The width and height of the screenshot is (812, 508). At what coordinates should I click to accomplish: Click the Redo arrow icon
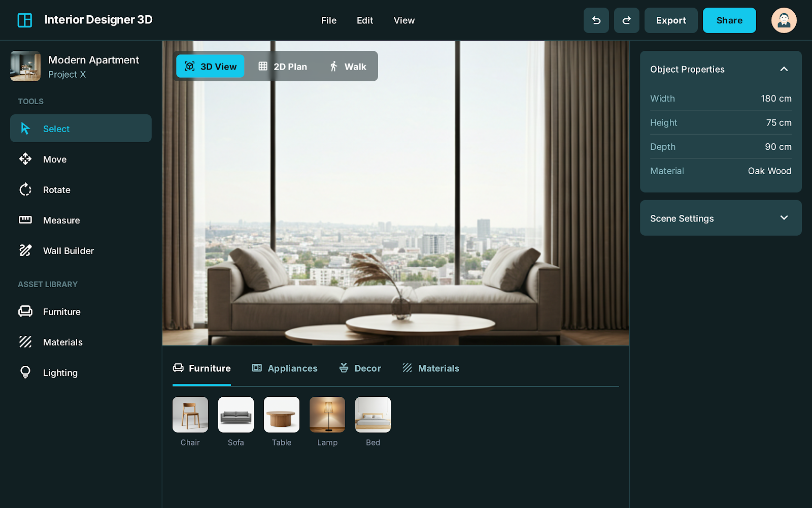(x=626, y=20)
